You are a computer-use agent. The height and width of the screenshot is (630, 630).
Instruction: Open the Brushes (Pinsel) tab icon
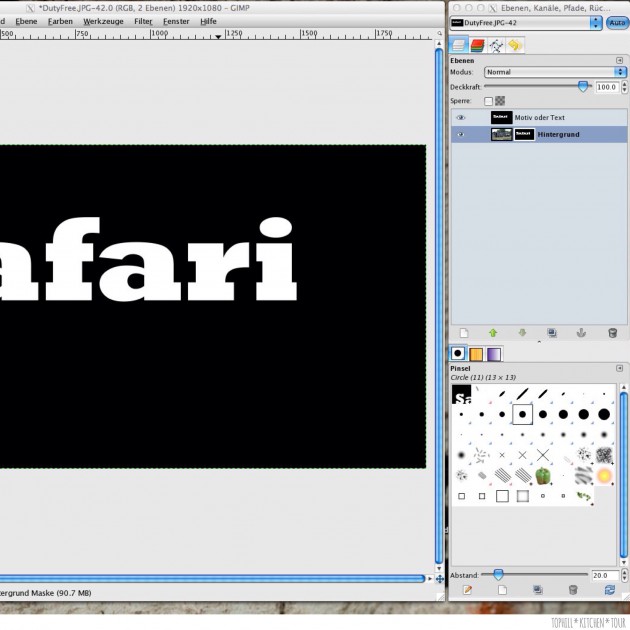[458, 354]
